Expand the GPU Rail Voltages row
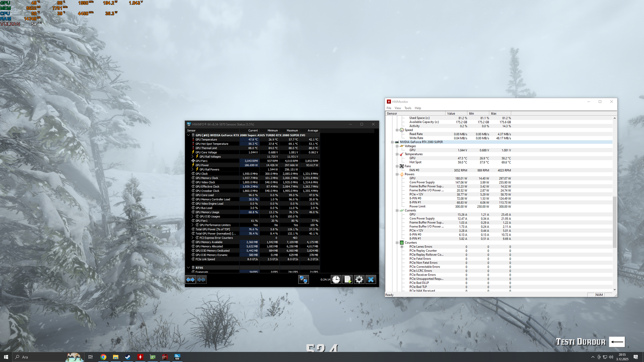Screen dimensions: 644x362 point(193,157)
